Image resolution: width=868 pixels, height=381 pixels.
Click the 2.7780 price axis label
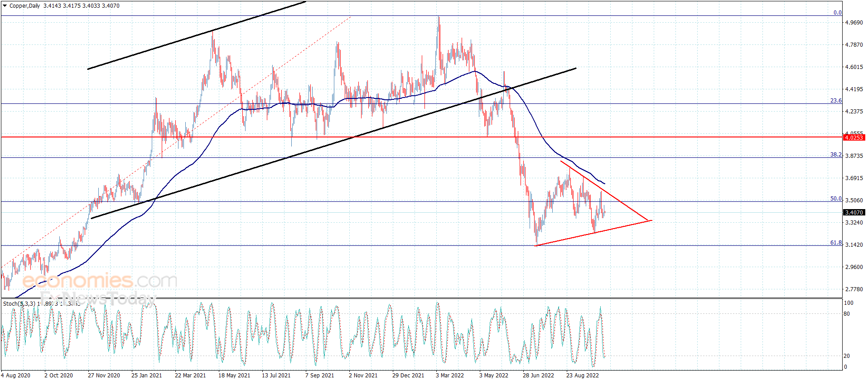[854, 289]
